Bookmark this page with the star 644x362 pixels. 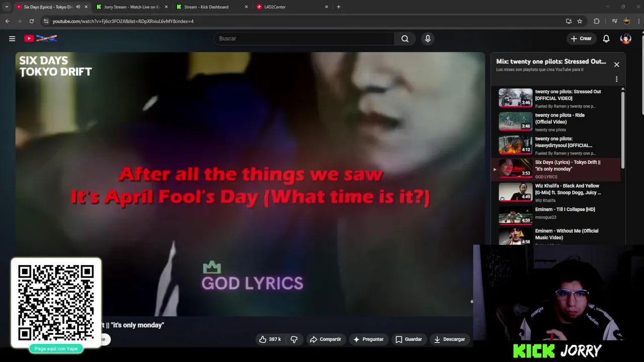pyautogui.click(x=580, y=21)
